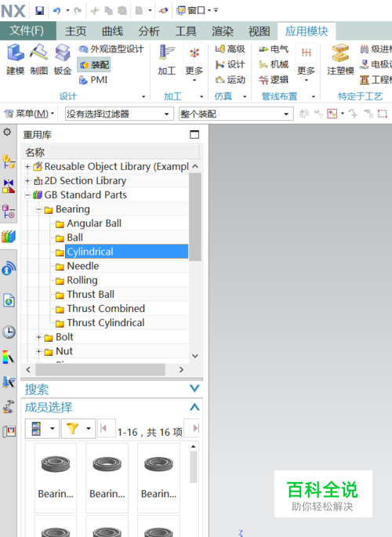Screen dimensions: 392x537
Task: Switch to the 主页 tab
Action: pyautogui.click(x=76, y=31)
